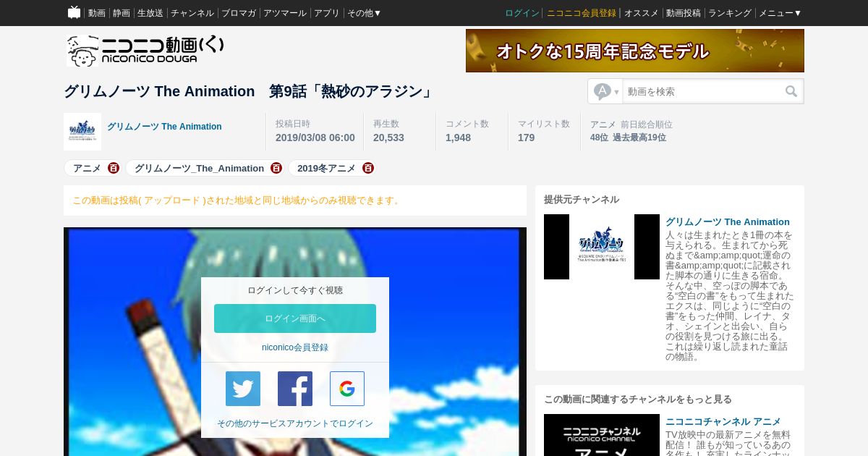
Task: Open dictionary icon beside 2019冬アニメ tag
Action: click(x=368, y=168)
